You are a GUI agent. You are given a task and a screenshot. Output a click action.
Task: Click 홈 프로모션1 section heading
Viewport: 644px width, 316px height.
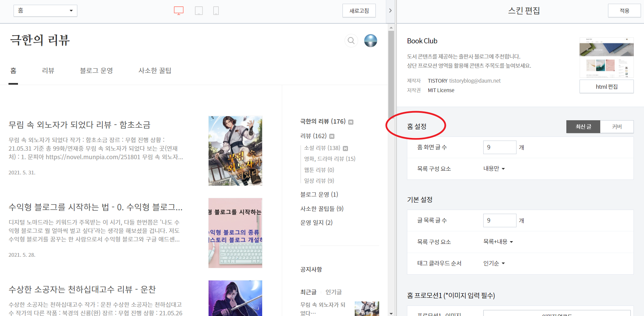[451, 296]
